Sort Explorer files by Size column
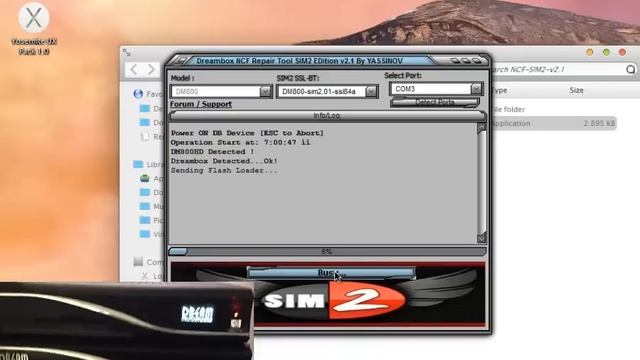640x360 pixels. [x=576, y=90]
